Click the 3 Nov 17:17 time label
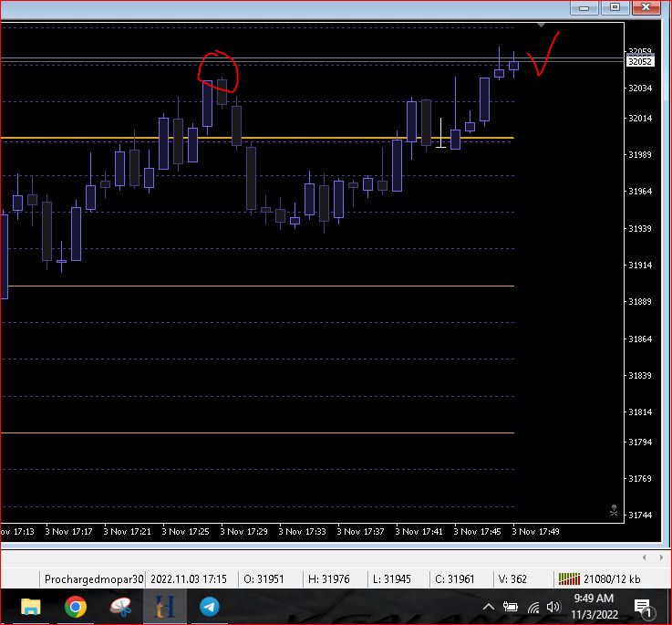Viewport: 672px width, 625px height. 68,532
